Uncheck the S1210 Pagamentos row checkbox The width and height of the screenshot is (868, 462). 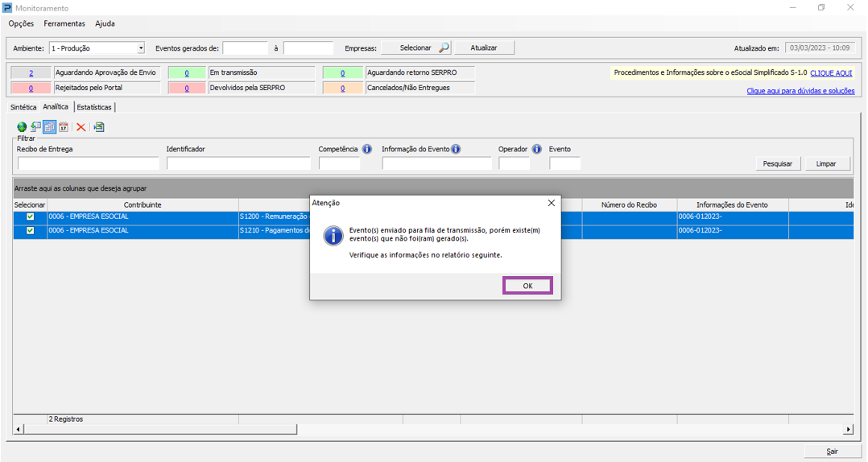tap(31, 231)
